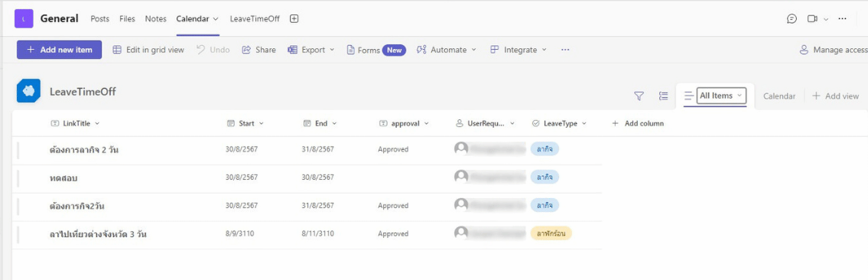The height and width of the screenshot is (280, 868).
Task: Open meeting options dropdown arrow
Action: 826,19
